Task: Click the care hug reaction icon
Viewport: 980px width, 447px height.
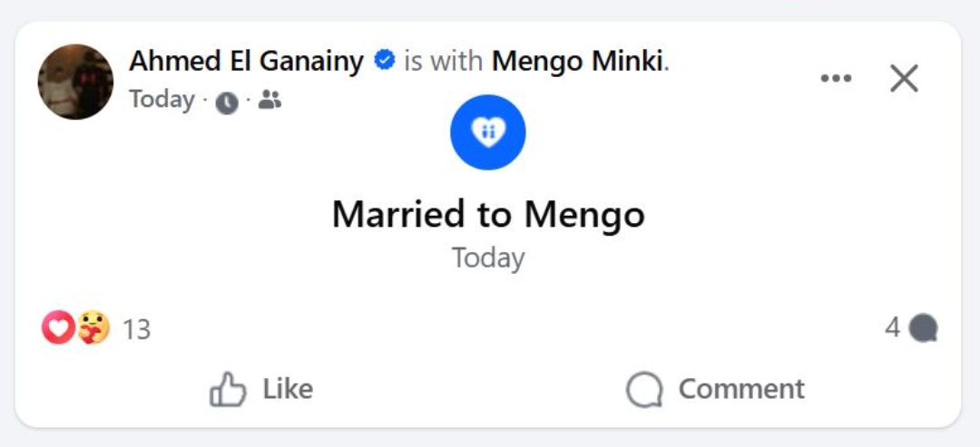Action: [93, 327]
